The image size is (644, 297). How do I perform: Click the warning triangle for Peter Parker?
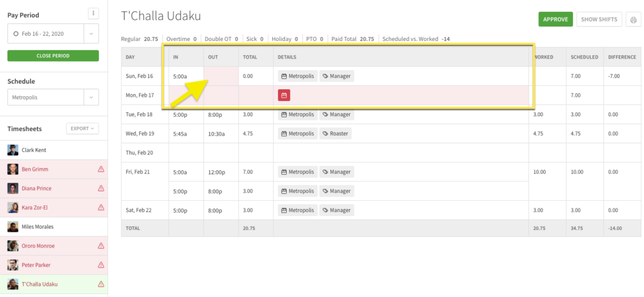click(101, 265)
